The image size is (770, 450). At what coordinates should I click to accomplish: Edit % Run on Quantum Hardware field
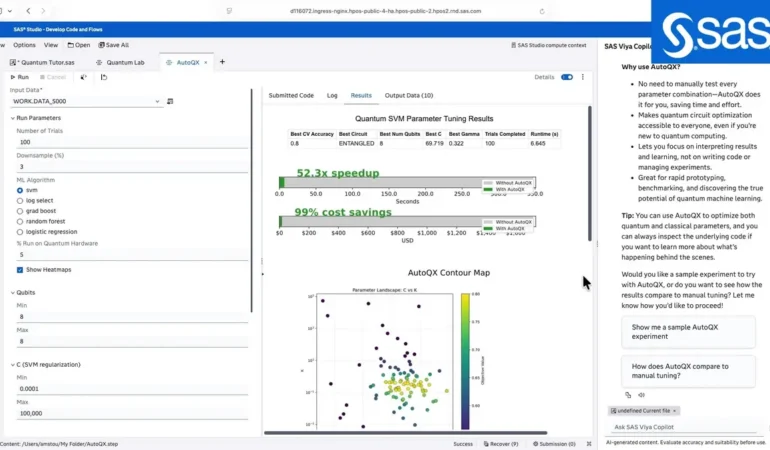[132, 254]
